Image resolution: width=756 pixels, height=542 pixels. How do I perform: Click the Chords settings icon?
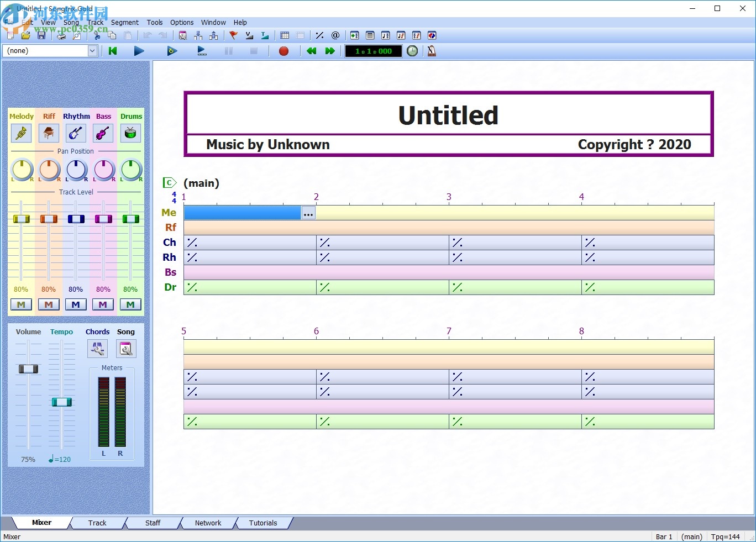(x=97, y=349)
